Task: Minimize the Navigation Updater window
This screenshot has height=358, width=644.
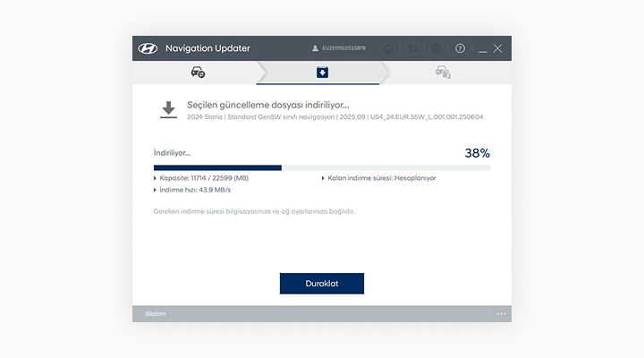Action: (483, 48)
